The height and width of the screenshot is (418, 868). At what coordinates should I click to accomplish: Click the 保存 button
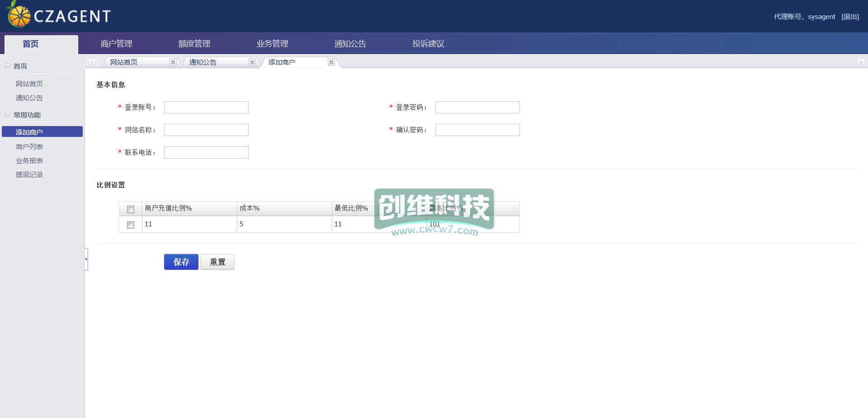[181, 262]
